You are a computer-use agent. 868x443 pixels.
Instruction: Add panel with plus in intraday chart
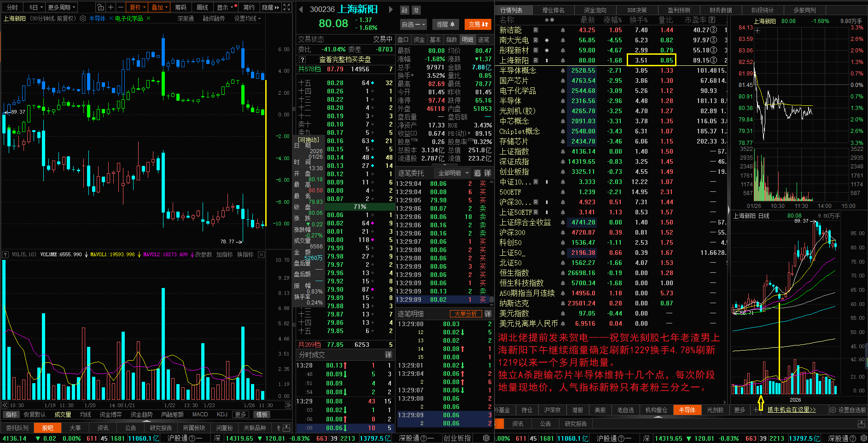[x=757, y=31]
